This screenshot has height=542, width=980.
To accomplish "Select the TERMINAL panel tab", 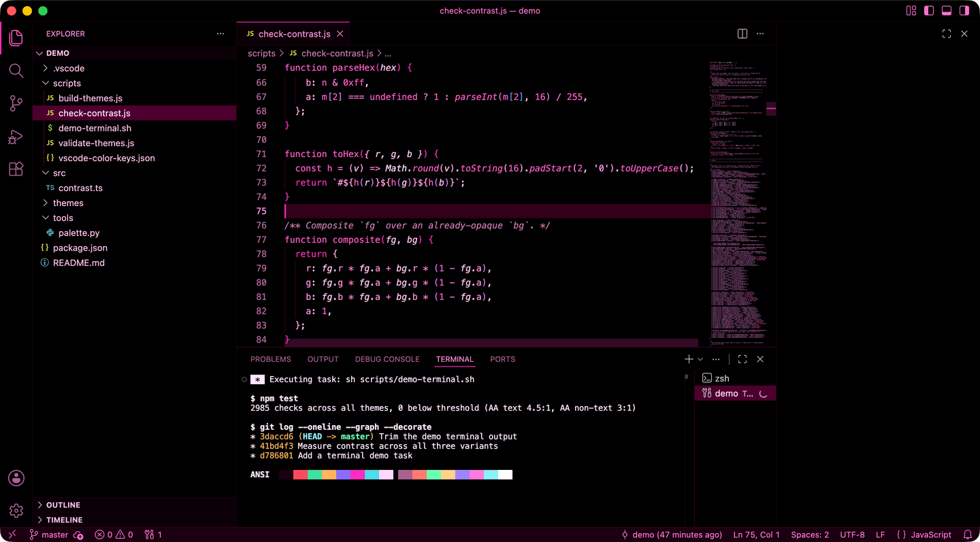I will (455, 359).
